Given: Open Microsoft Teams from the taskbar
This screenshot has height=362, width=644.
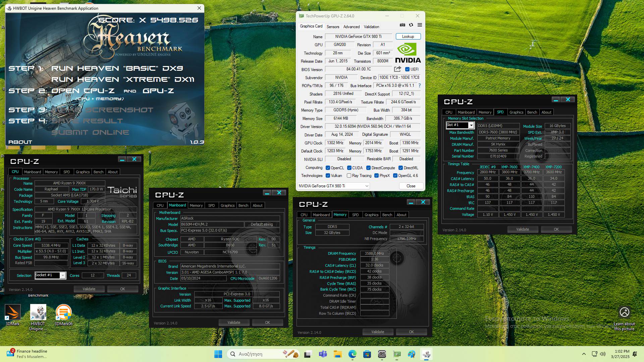Looking at the screenshot, I should 323,354.
